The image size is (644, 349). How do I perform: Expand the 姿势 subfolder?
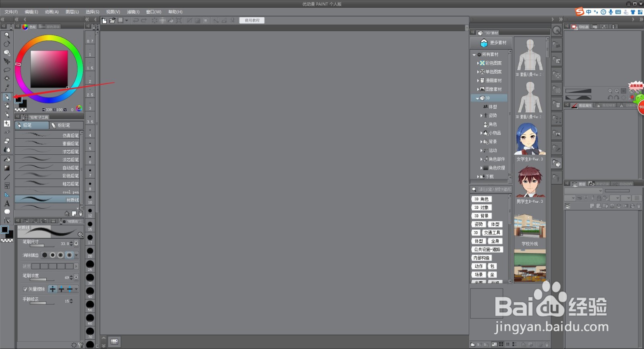[481, 116]
